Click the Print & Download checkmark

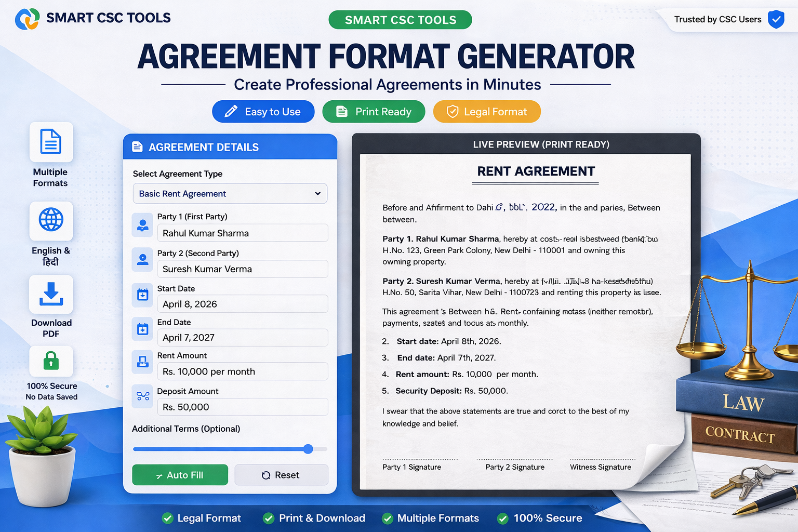click(x=269, y=518)
